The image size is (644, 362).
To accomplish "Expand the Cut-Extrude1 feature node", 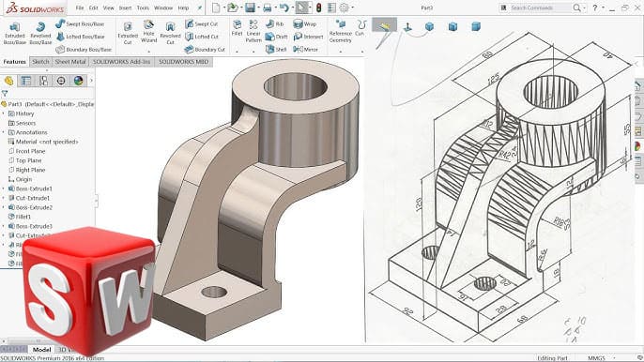I will (4, 198).
